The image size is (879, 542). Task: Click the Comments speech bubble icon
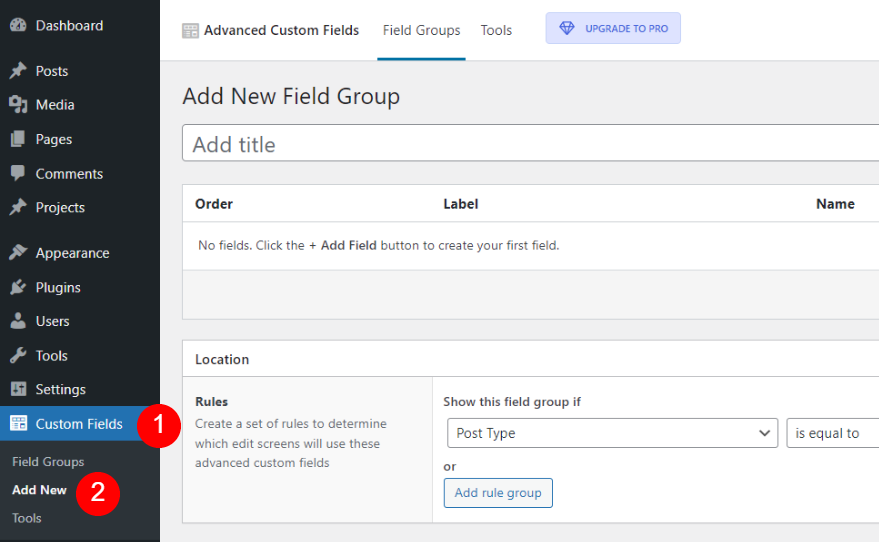click(18, 173)
